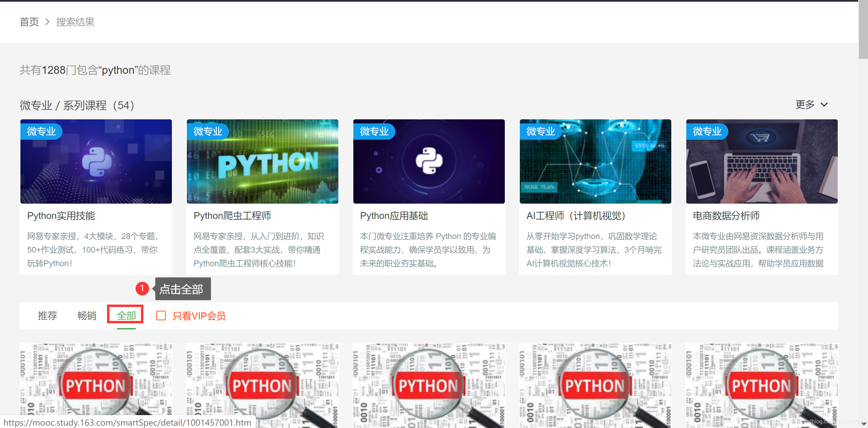
Task: Click the 微专业 badge on Python爬虫工程师 card
Action: tap(208, 131)
